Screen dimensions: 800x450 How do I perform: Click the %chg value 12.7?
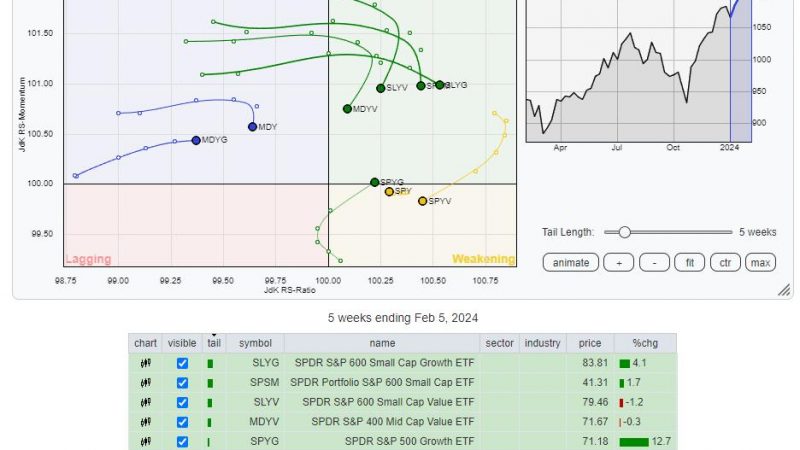pyautogui.click(x=661, y=441)
